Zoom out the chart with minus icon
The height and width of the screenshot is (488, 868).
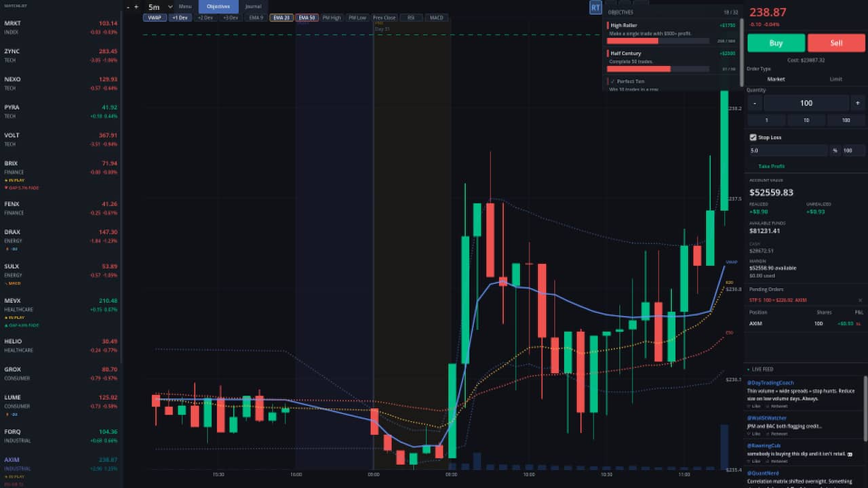pyautogui.click(x=128, y=7)
